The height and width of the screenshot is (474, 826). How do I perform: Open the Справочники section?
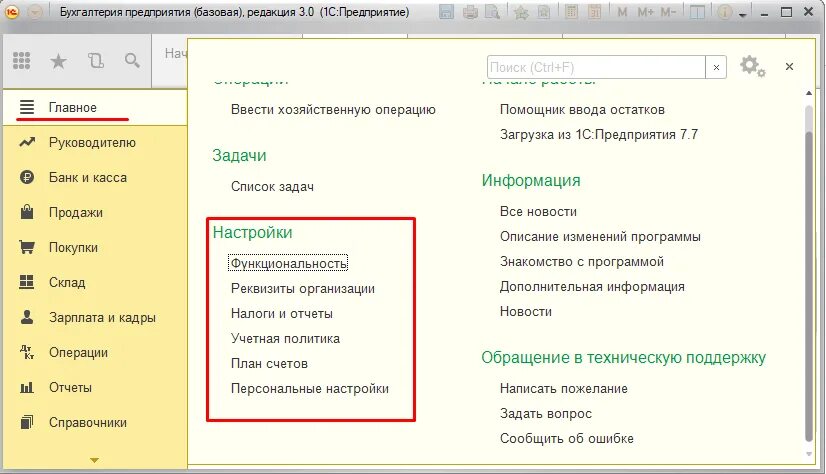pos(95,422)
